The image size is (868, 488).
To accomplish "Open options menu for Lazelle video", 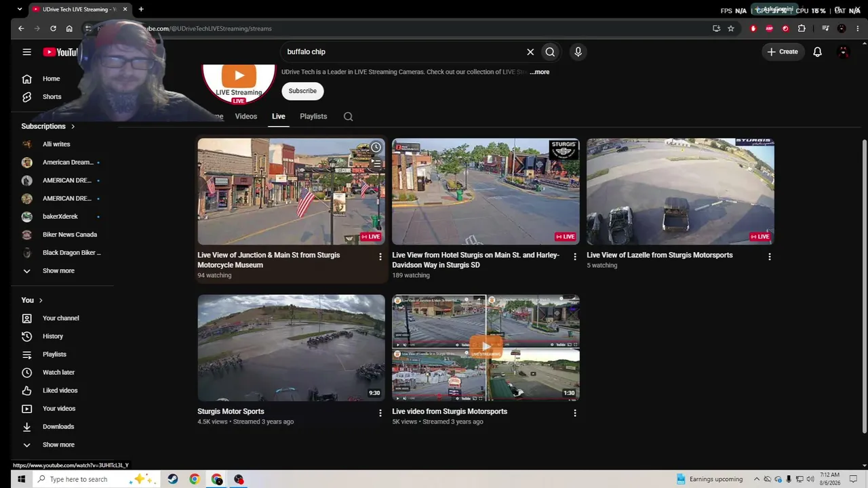I will tap(769, 257).
